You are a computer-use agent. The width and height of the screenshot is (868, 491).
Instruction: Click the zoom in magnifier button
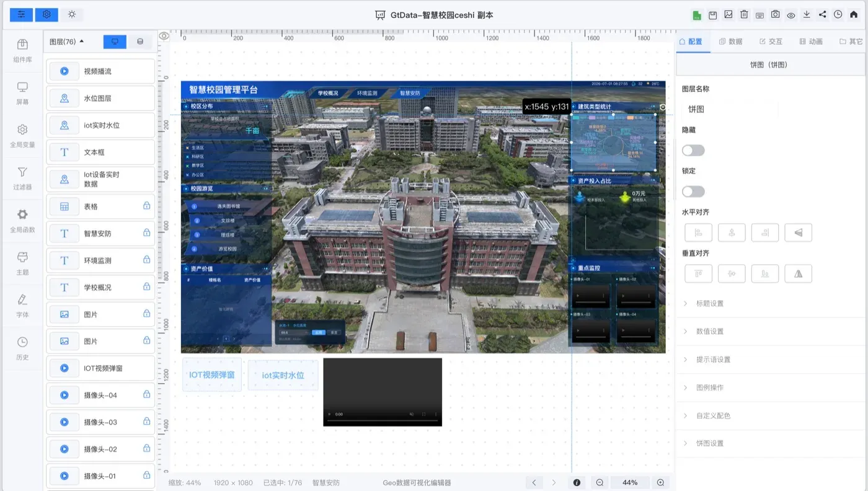660,482
